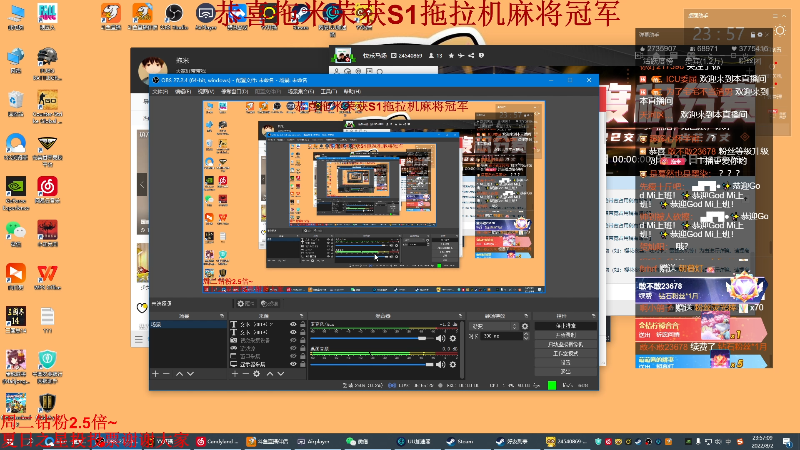Toggle visibility of video capture device source
The width and height of the screenshot is (800, 450).
pyautogui.click(x=293, y=340)
